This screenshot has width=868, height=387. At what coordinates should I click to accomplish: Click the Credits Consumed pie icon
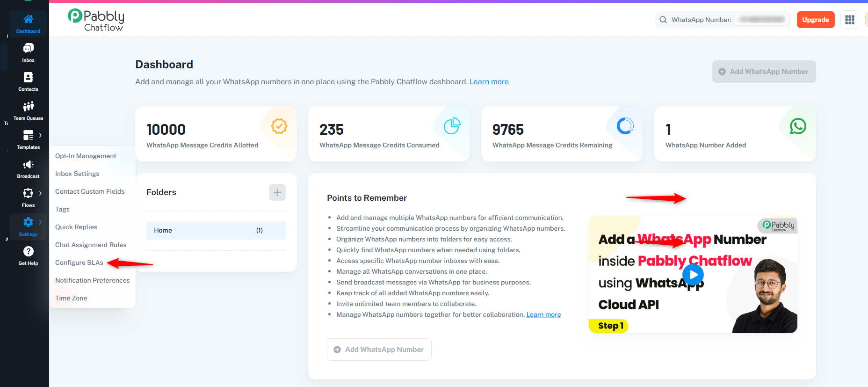coord(452,126)
